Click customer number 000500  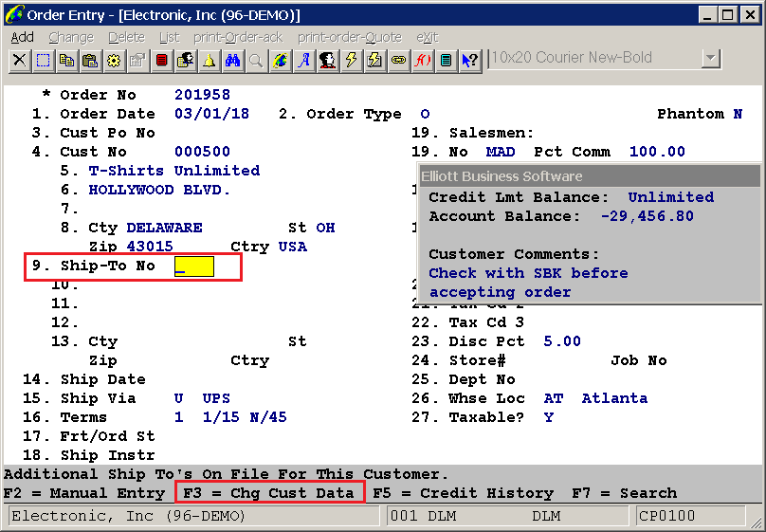point(202,152)
